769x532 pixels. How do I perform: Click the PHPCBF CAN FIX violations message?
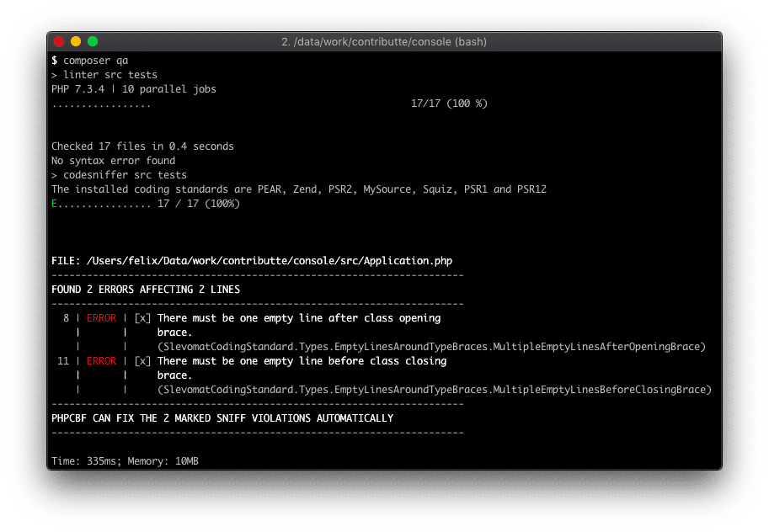[222, 418]
